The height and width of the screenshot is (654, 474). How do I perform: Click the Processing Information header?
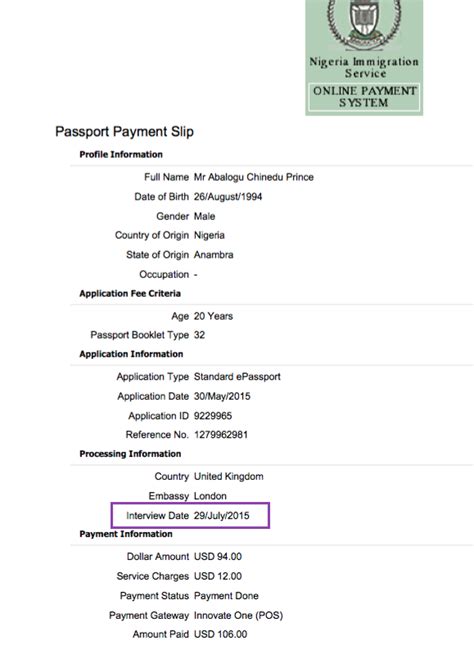[x=130, y=454]
